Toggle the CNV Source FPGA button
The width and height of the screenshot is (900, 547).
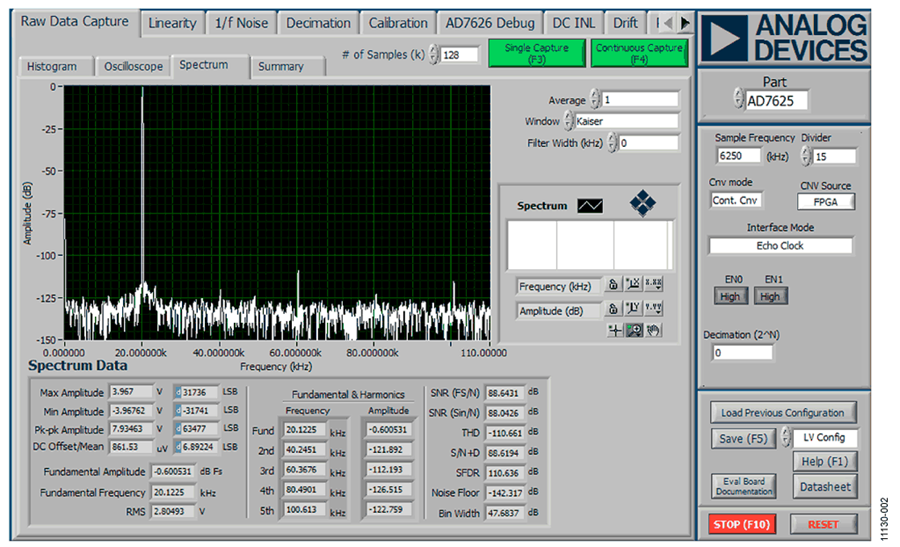click(825, 201)
